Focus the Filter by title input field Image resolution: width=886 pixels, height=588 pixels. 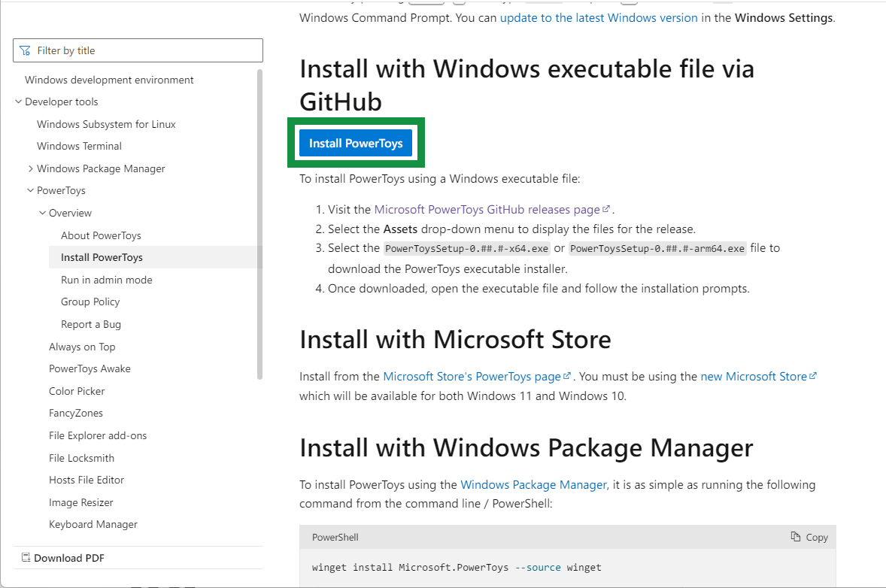[138, 50]
